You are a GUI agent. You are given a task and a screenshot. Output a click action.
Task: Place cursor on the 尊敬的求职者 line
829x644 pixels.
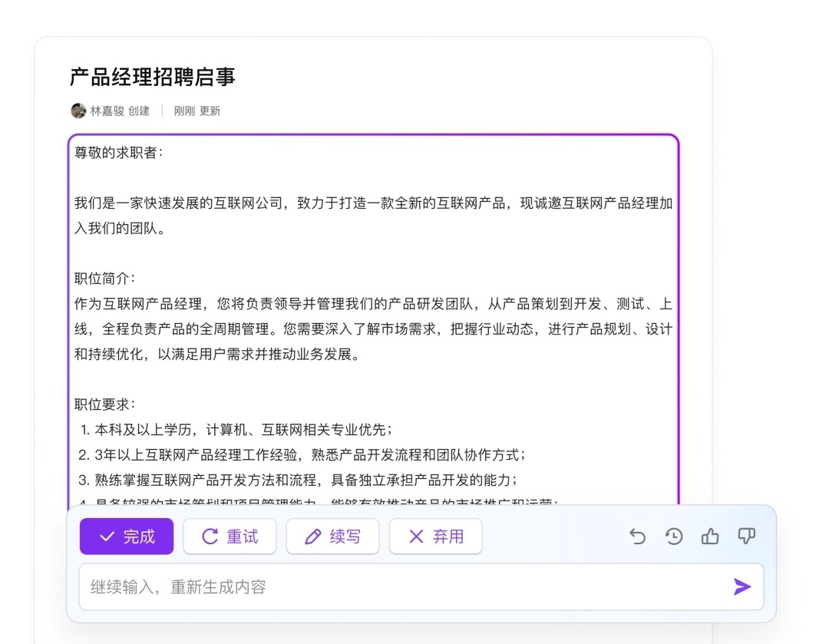[118, 153]
